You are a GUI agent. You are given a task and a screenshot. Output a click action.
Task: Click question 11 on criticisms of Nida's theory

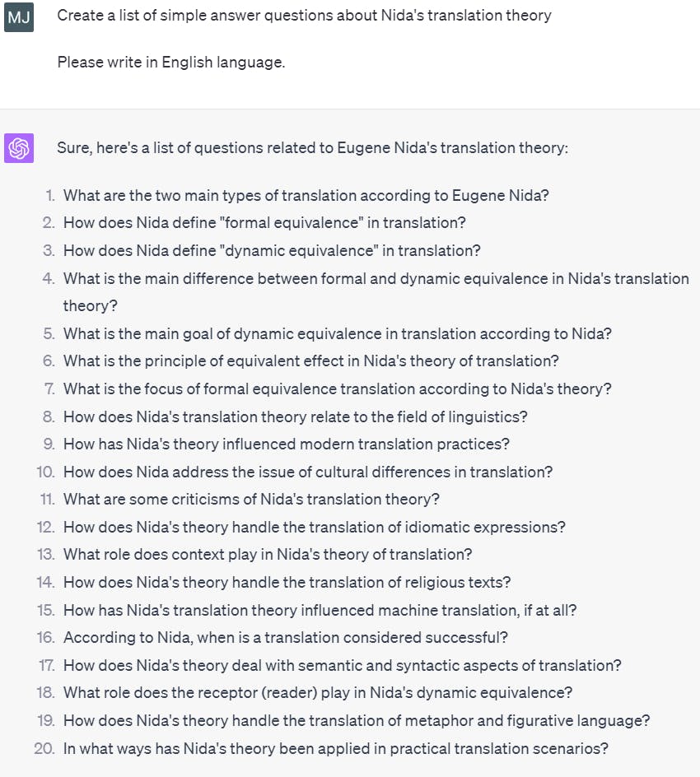[251, 499]
